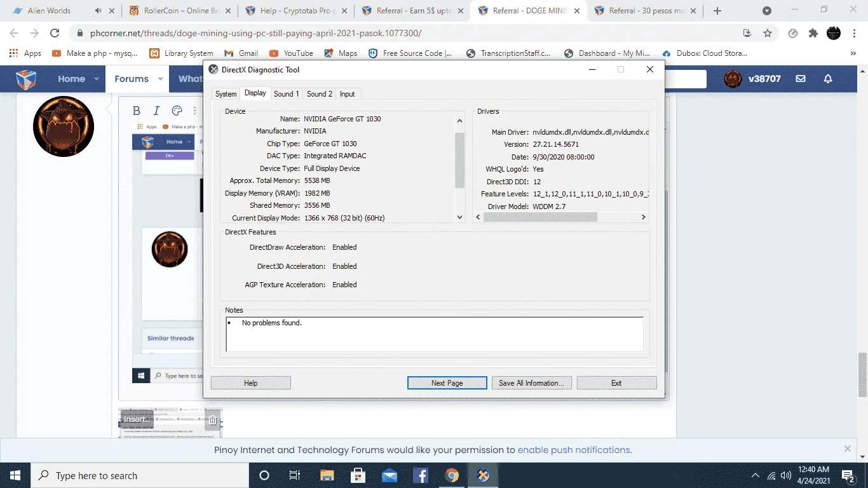
Task: Click Save All Information button
Action: pyautogui.click(x=532, y=383)
